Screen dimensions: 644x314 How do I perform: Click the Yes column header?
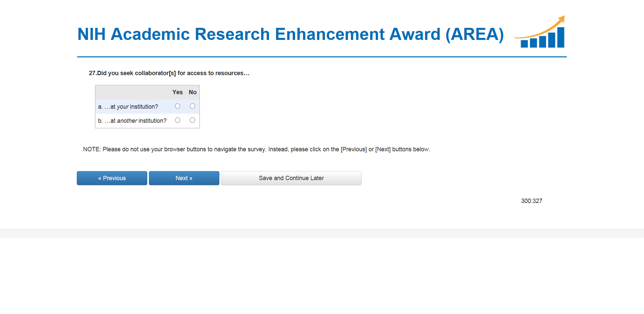point(177,92)
